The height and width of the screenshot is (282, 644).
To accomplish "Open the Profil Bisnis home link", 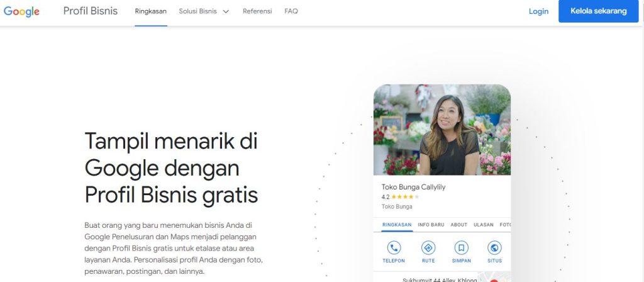I will click(x=91, y=11).
